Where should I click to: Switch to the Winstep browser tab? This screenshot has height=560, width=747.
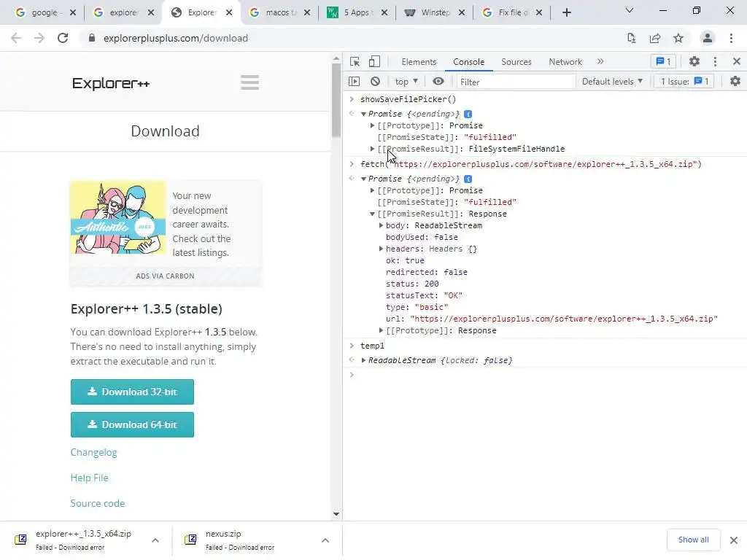pyautogui.click(x=435, y=12)
